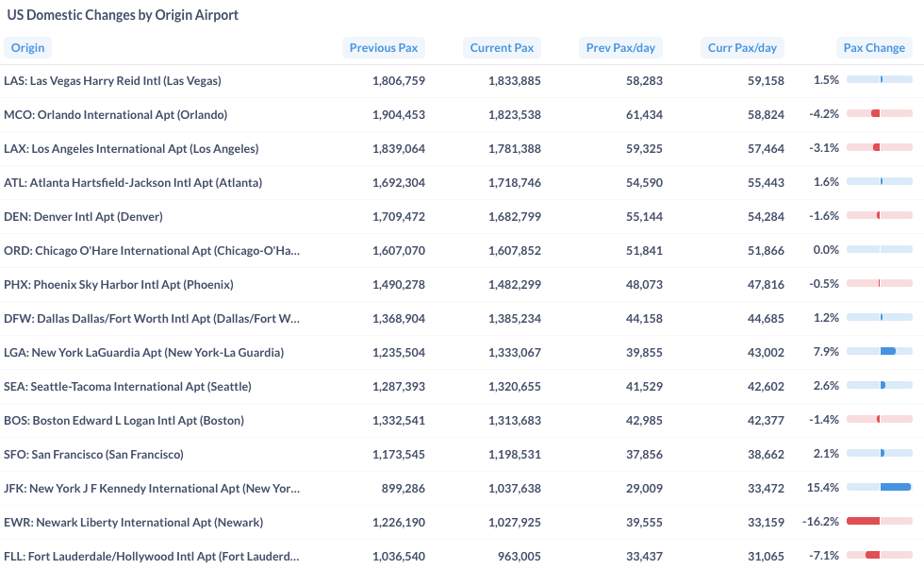Click Curr Pax/day value 59,158
This screenshot has width=924, height=569.
[766, 81]
